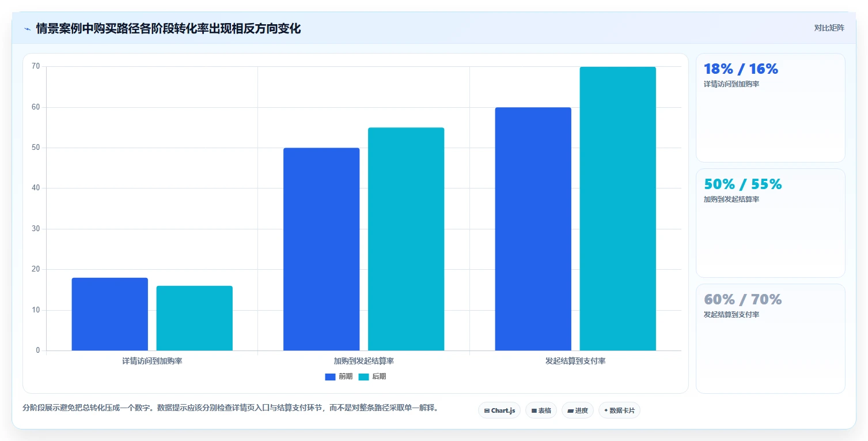Viewport: 868px width, 441px height.
Task: Click the cyan 后期 legend color box
Action: [x=363, y=376]
